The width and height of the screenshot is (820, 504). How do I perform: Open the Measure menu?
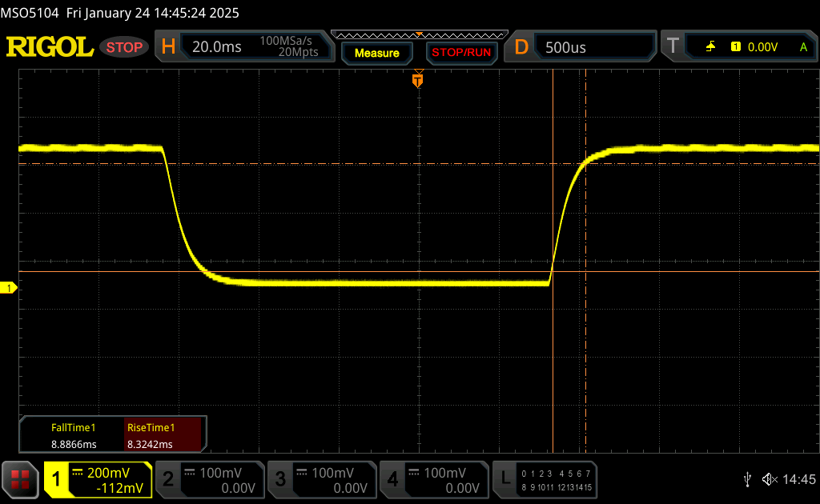click(x=376, y=53)
